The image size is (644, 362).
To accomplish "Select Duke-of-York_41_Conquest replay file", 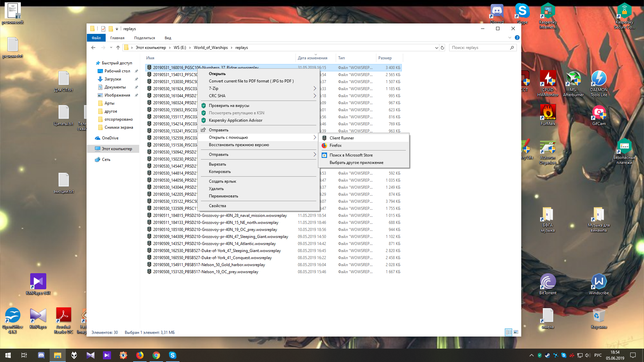I will click(212, 258).
